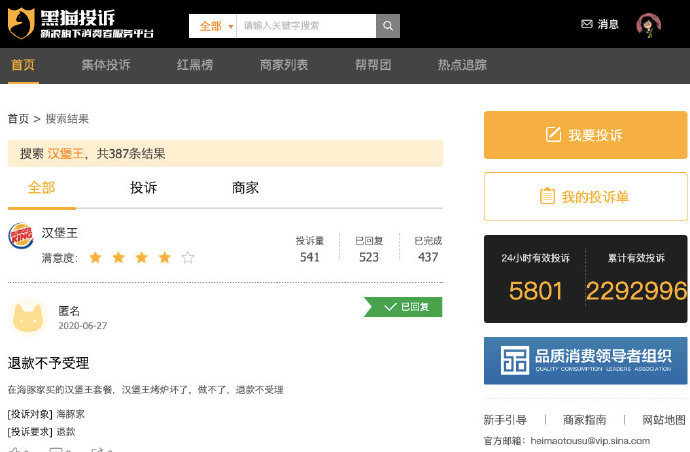The image size is (690, 452).
Task: Focus the keyword search input field
Action: (306, 26)
